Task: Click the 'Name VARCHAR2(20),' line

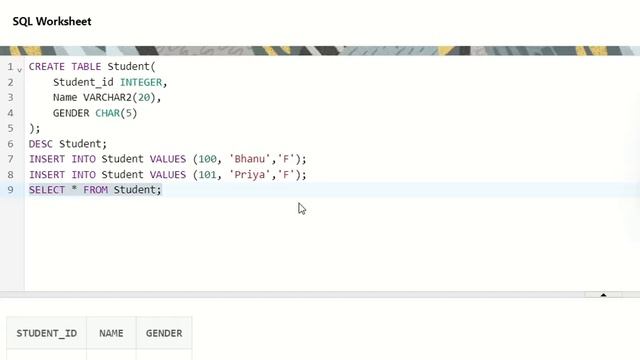Action: pos(107,98)
